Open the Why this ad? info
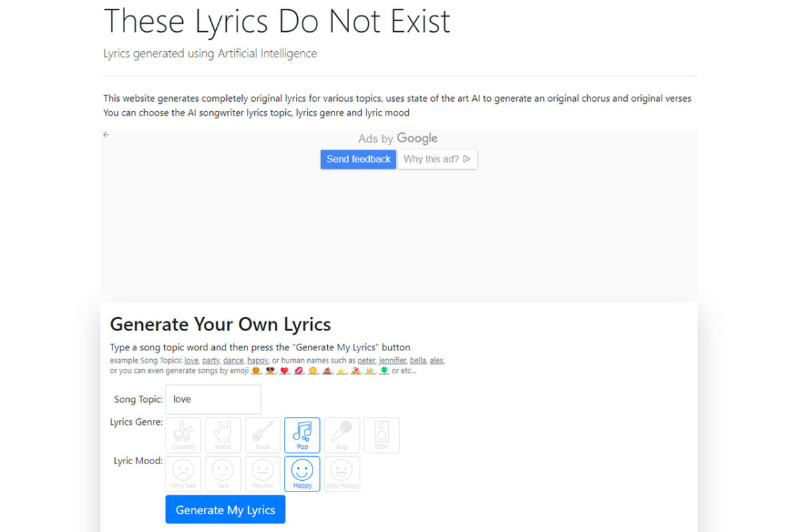798x532 pixels. click(x=437, y=159)
